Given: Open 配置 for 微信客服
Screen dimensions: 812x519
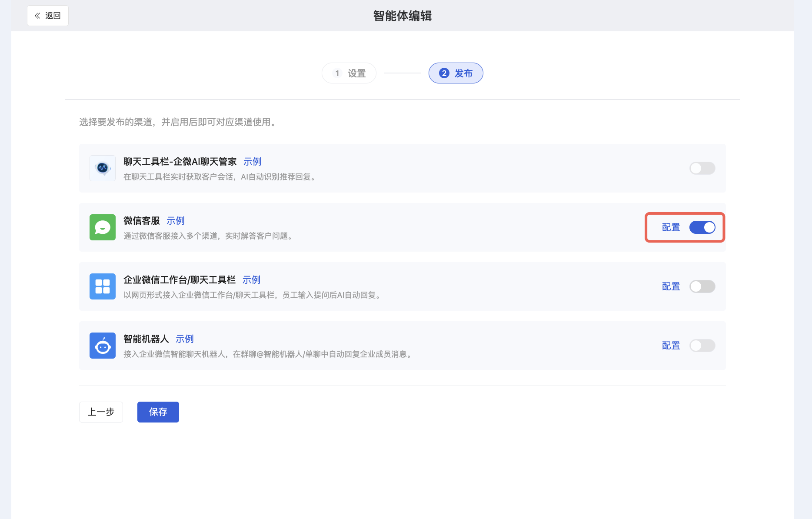Looking at the screenshot, I should pos(671,227).
